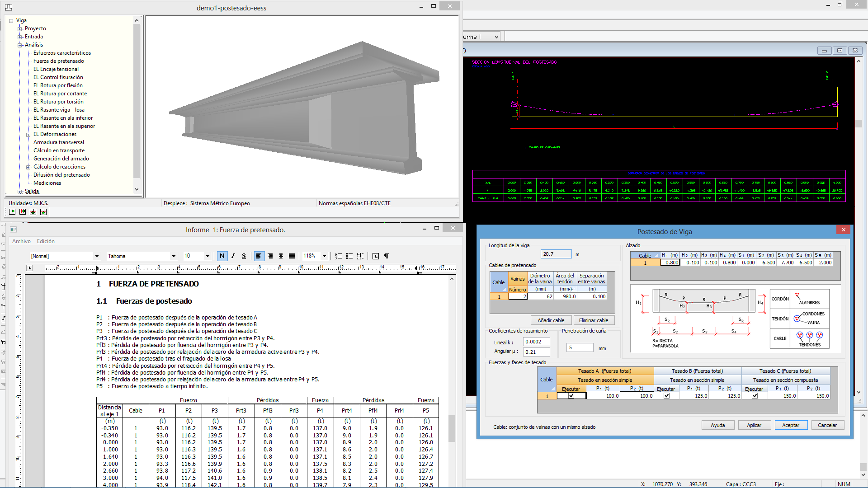The image size is (868, 488).
Task: Click move-panel-up green arrow icon
Action: click(43, 211)
